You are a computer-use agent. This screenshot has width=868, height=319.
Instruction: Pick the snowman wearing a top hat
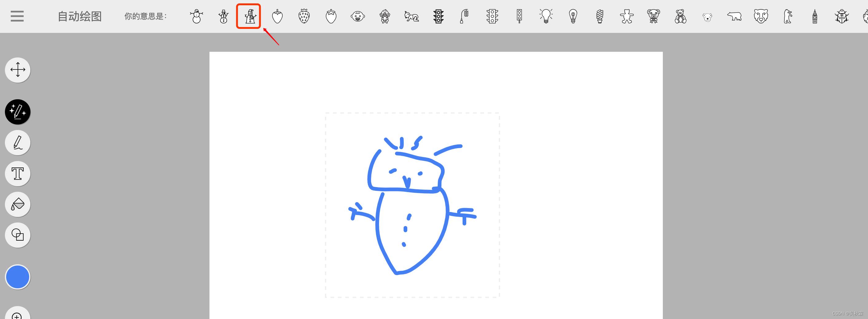coord(223,16)
